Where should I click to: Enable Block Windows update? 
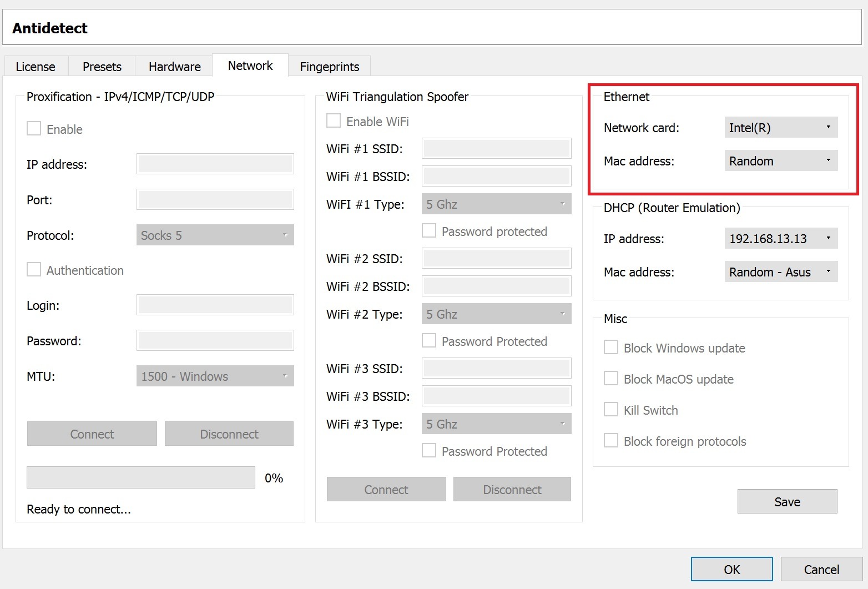tap(611, 348)
